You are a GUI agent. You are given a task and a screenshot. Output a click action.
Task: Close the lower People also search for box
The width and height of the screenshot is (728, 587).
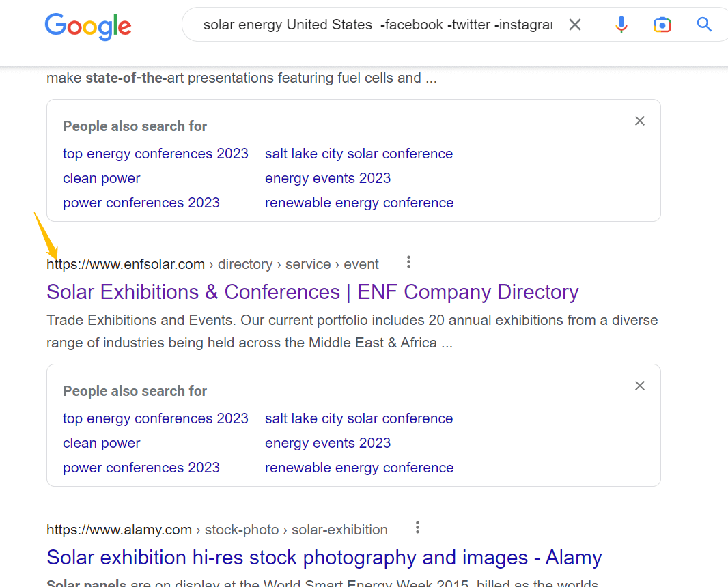(640, 386)
